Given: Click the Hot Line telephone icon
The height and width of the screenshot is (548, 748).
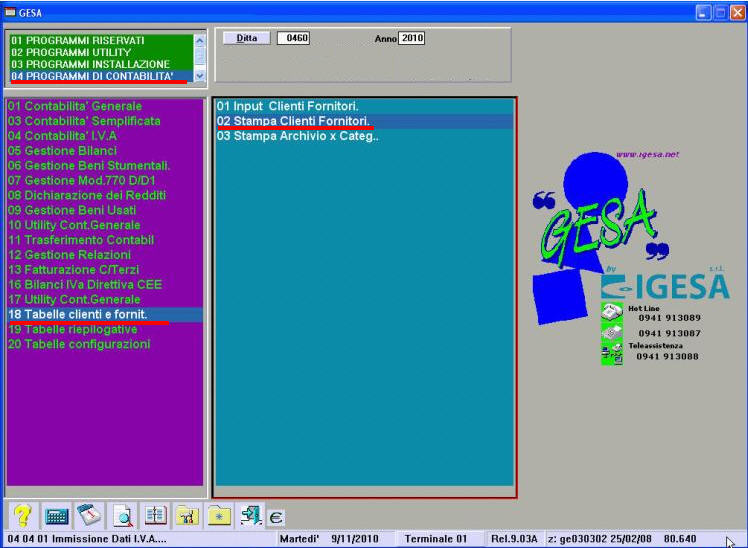Looking at the screenshot, I should pos(612,312).
